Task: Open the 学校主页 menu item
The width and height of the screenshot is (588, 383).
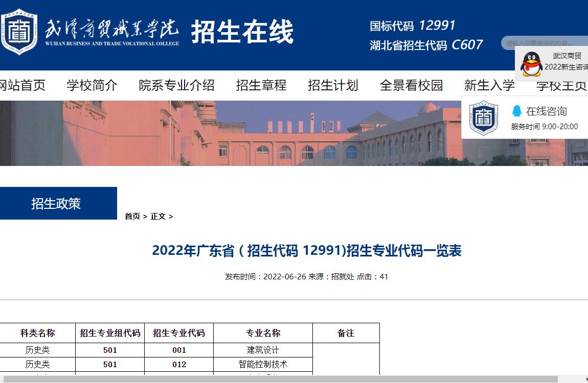Action: pos(561,86)
